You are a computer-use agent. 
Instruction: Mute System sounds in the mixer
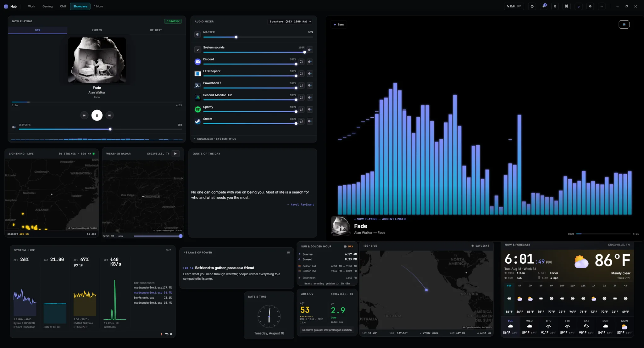[x=310, y=50]
